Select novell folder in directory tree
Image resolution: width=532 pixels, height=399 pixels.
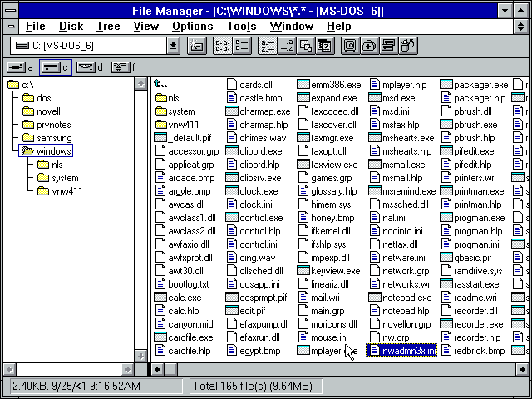[x=42, y=111]
